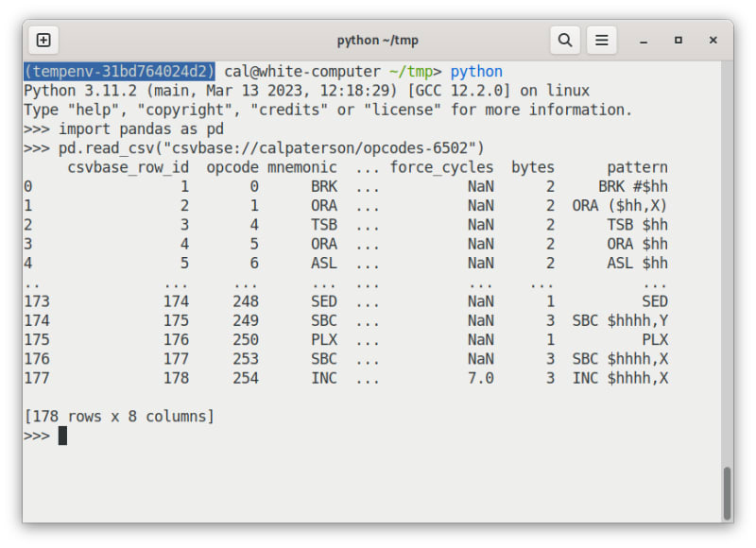Minimize the terminal window
The height and width of the screenshot is (548, 756).
(644, 41)
